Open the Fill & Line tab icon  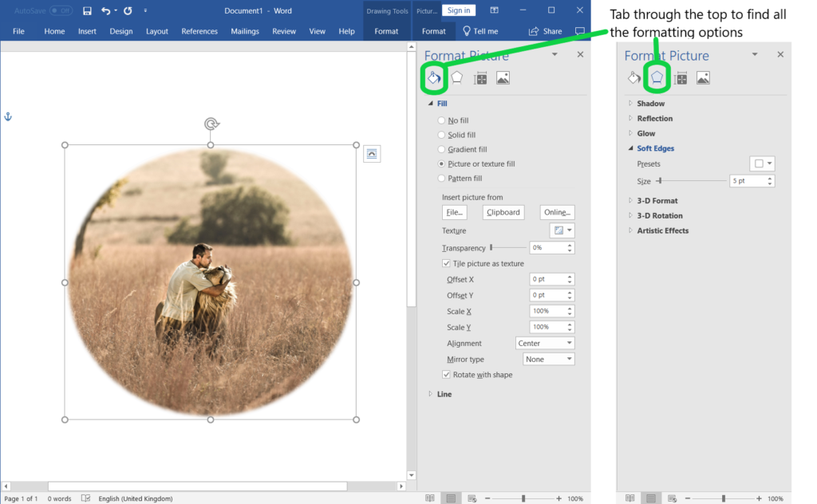pos(433,78)
